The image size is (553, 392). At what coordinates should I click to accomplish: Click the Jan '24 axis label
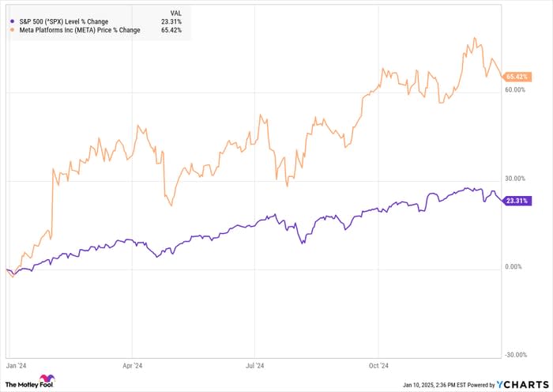[x=17, y=366]
